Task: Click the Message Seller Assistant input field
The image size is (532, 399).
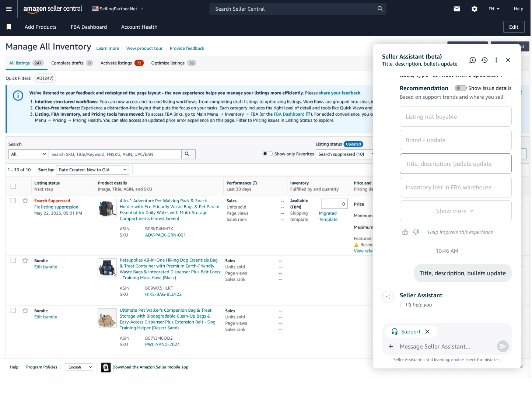Action: 442,347
